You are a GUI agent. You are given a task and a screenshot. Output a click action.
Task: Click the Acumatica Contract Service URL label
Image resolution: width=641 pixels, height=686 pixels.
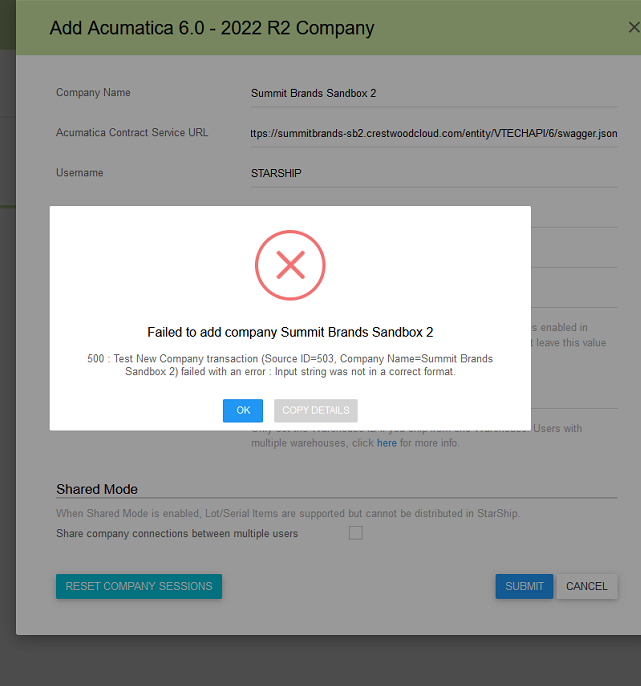pos(132,133)
